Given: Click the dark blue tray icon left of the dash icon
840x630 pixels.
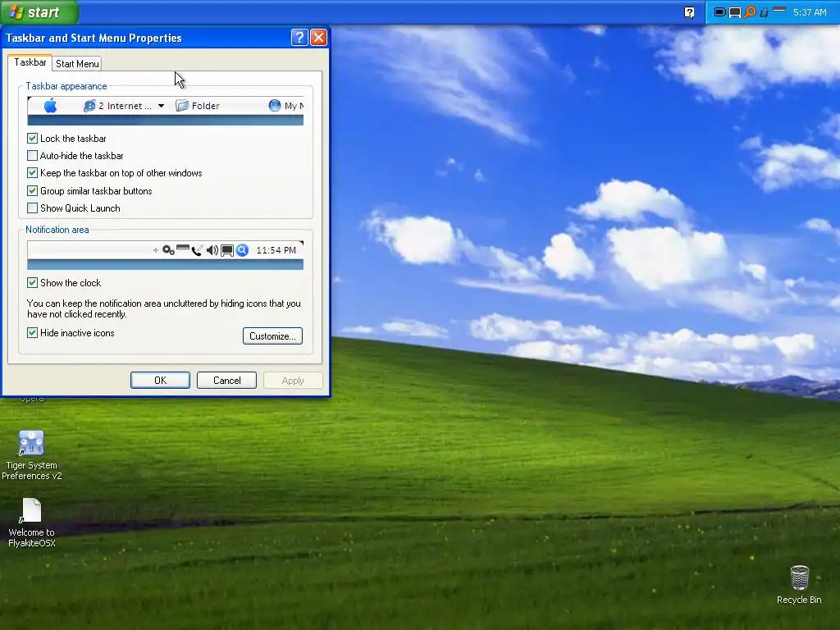Looking at the screenshot, I should click(x=764, y=12).
